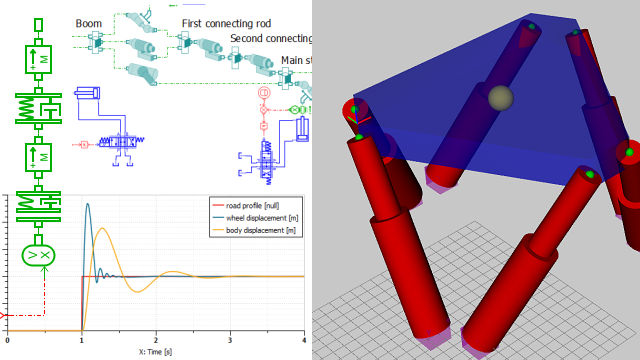
Task: Select the horizontal blue directional valve with springs
Action: tap(122, 142)
